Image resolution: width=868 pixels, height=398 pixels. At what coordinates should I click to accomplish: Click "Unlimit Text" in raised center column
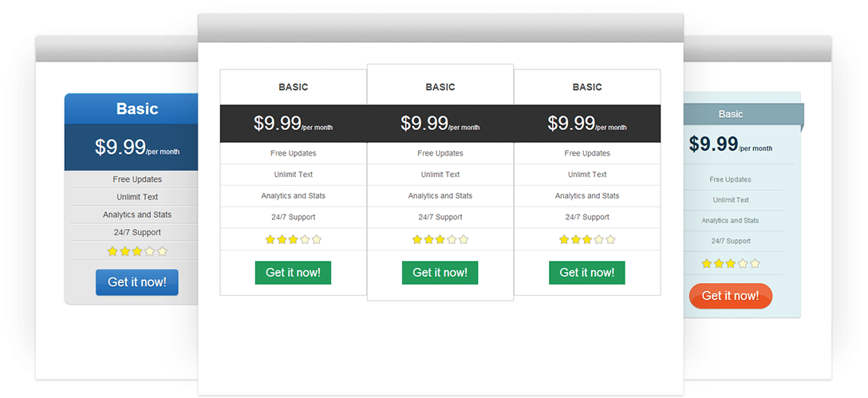tap(440, 175)
